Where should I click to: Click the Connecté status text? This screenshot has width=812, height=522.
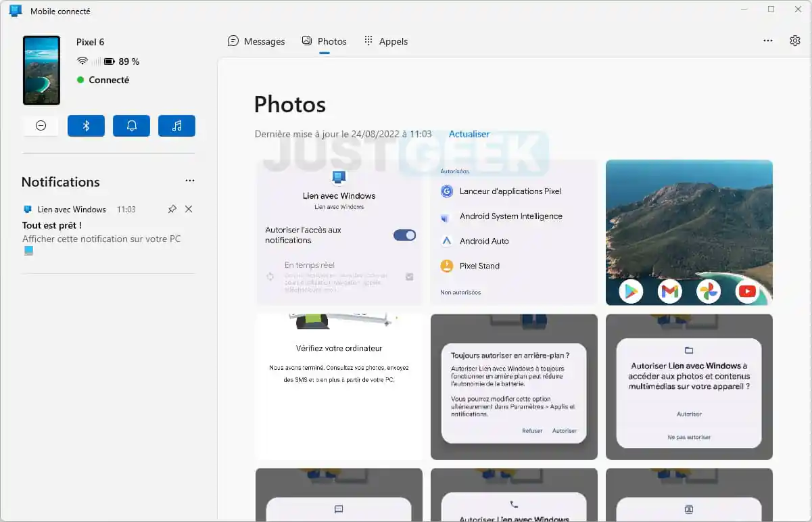[x=109, y=80]
